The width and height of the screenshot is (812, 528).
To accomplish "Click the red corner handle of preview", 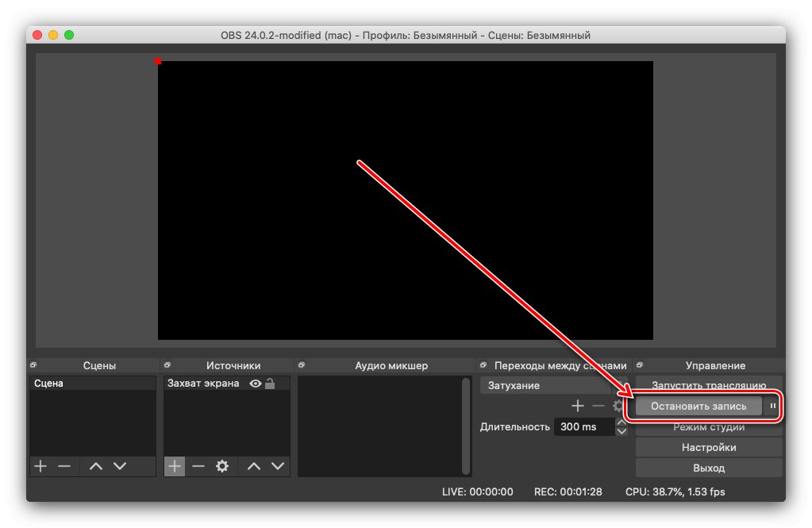I will [158, 61].
